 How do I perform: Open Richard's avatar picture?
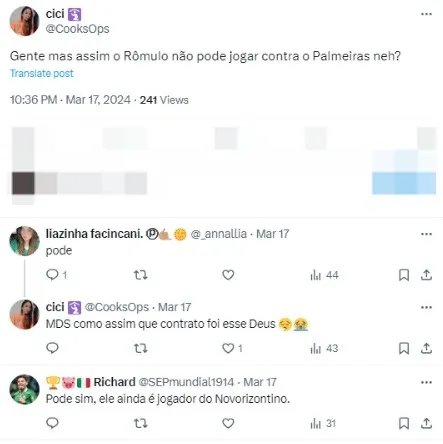24,389
